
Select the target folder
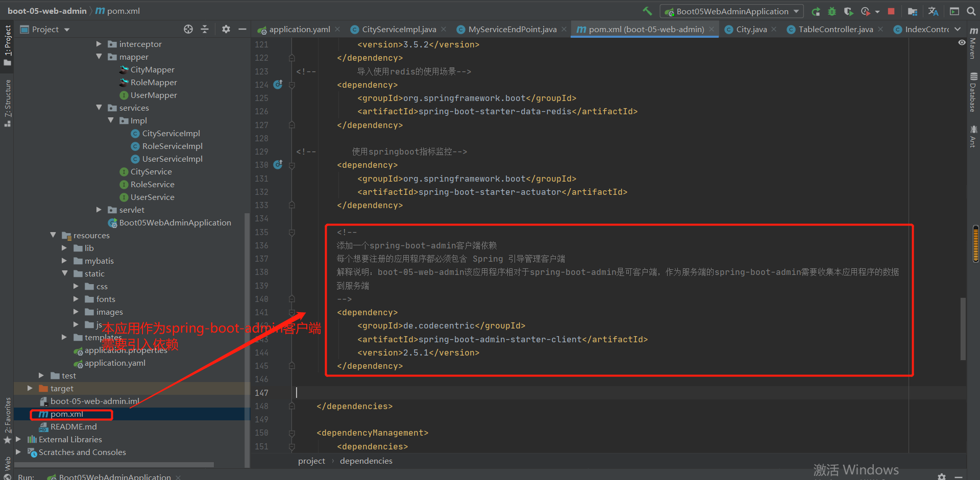tap(61, 388)
